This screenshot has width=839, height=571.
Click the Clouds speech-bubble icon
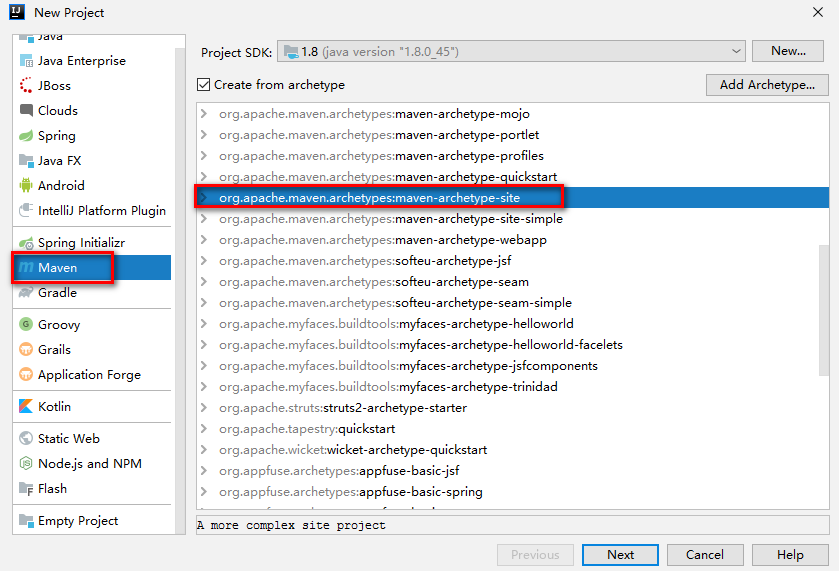coord(26,110)
